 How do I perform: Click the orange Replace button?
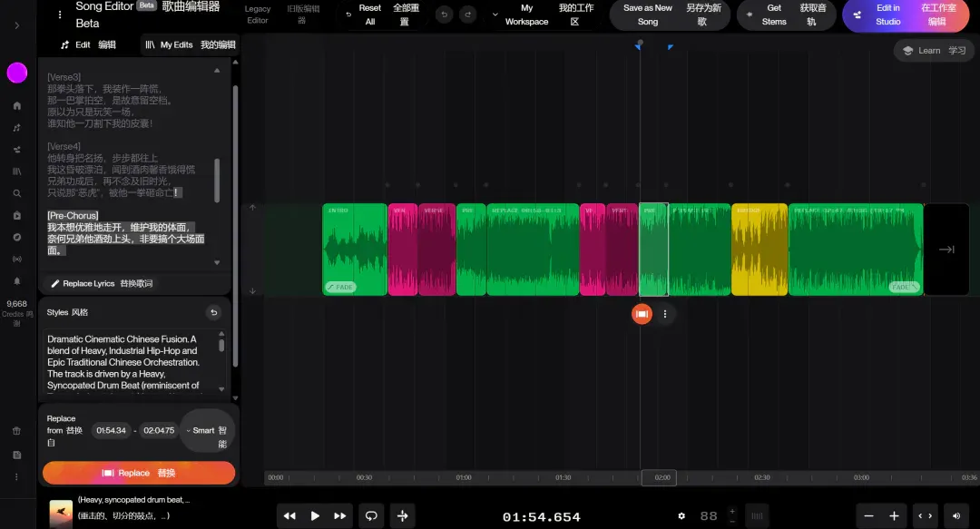click(x=139, y=473)
